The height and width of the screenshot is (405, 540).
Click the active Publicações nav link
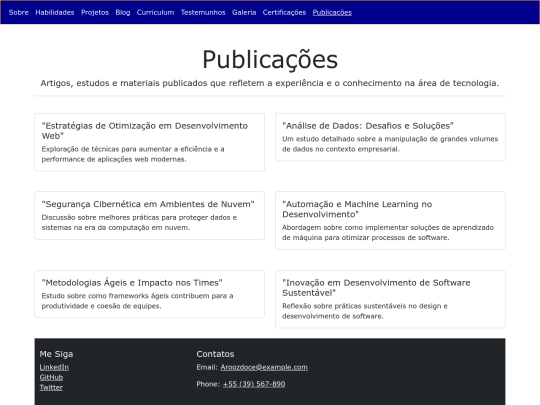[332, 12]
